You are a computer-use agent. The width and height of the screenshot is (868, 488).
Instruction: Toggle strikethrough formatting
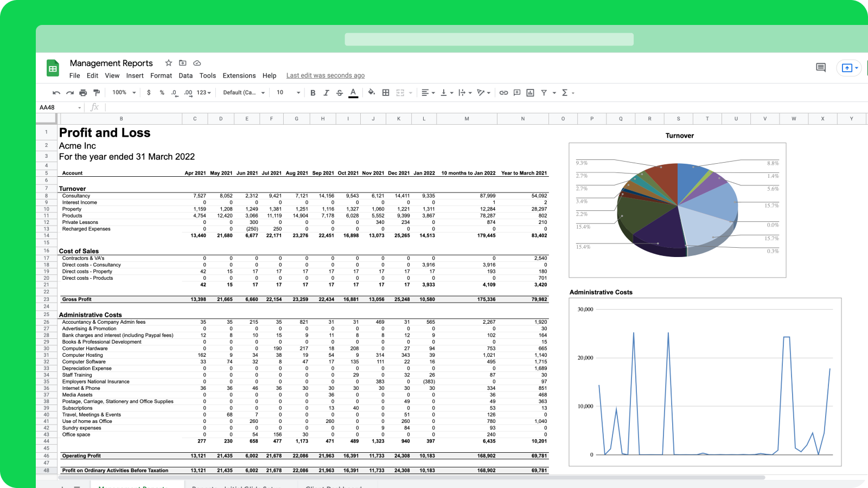click(340, 93)
